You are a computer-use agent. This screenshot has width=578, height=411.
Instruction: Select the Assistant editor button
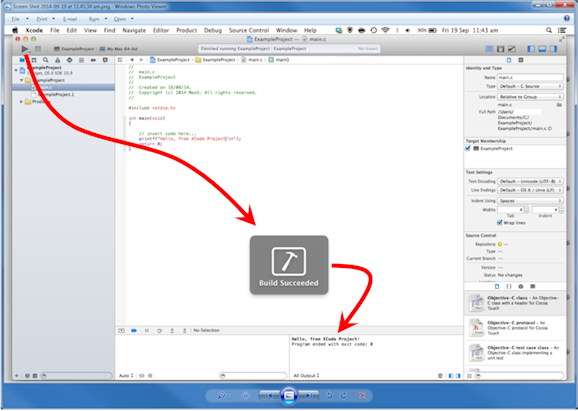click(501, 49)
